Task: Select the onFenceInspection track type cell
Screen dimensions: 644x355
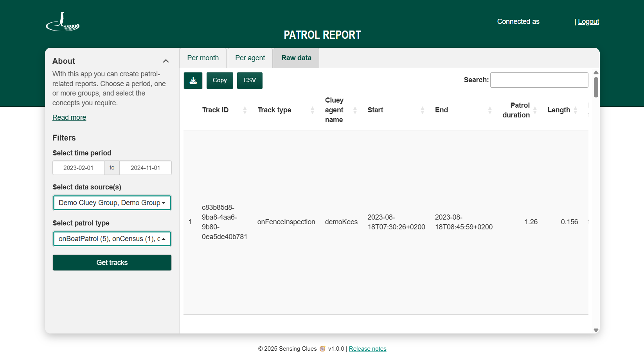Action: coord(286,222)
